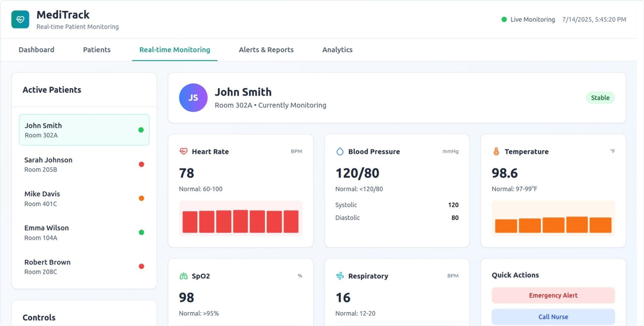The image size is (644, 326).
Task: Click the Quick Actions heading
Action: point(515,275)
